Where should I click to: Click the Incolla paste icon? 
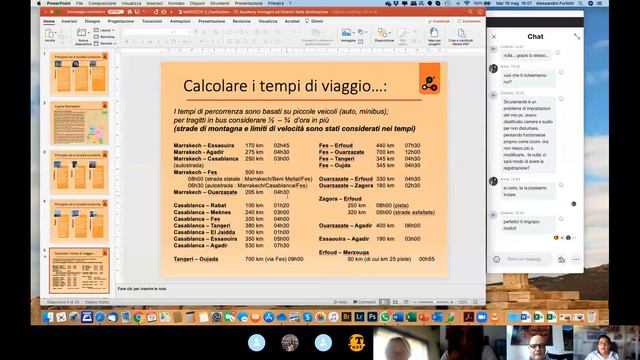pos(50,34)
